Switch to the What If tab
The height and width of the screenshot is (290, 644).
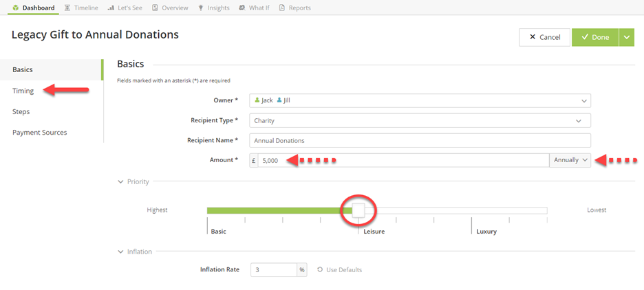tap(255, 8)
